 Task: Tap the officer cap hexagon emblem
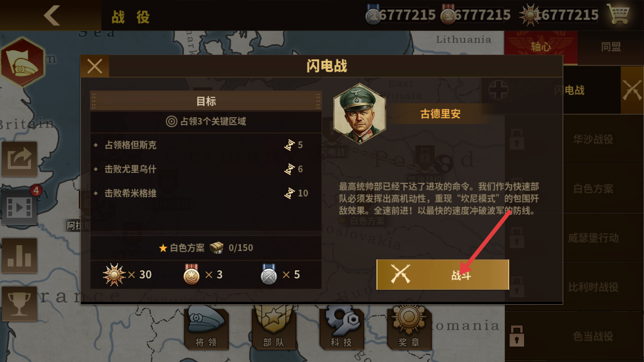click(x=23, y=62)
